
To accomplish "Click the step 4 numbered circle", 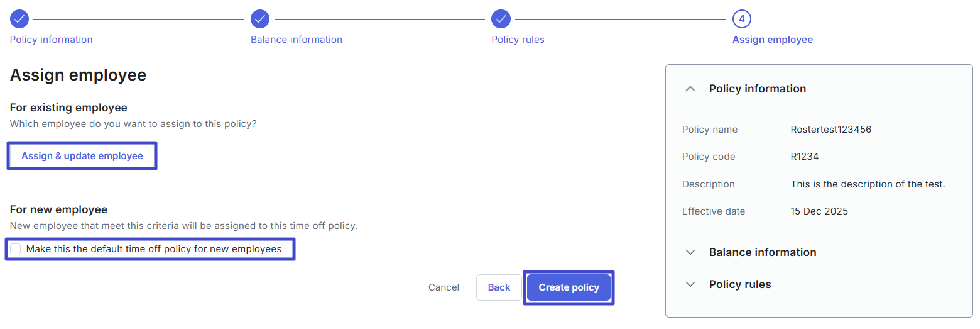I will pyautogui.click(x=742, y=19).
